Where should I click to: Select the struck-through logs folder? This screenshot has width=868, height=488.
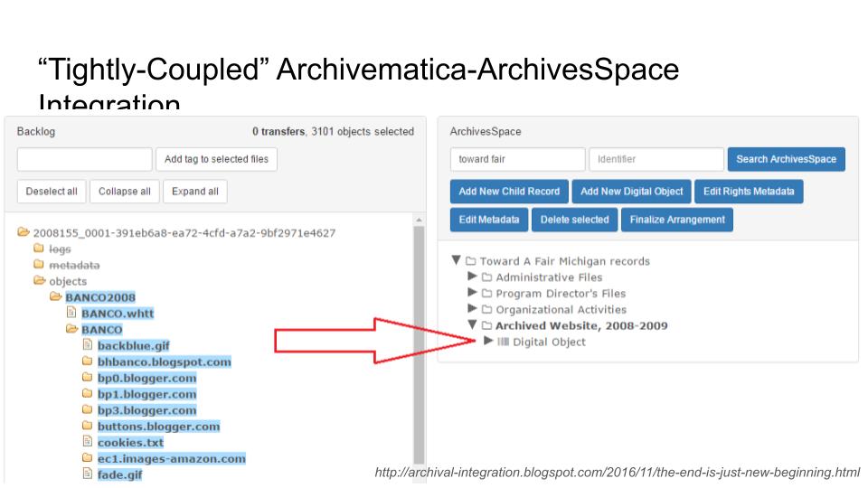click(60, 249)
